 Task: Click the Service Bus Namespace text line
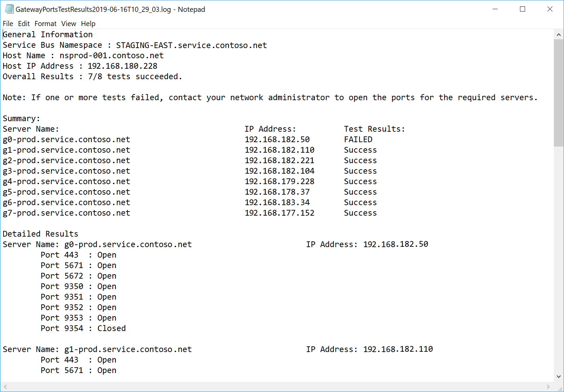click(134, 45)
